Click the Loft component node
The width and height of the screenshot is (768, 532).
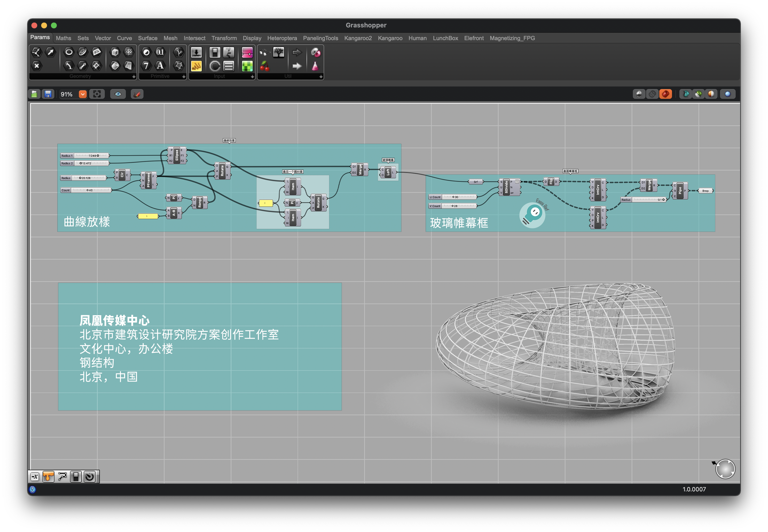click(388, 172)
